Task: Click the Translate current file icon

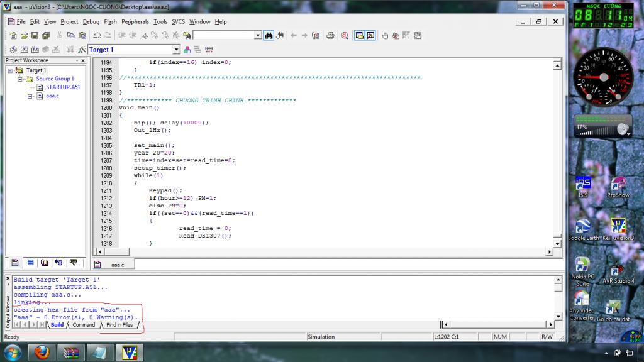Action: coord(13,50)
